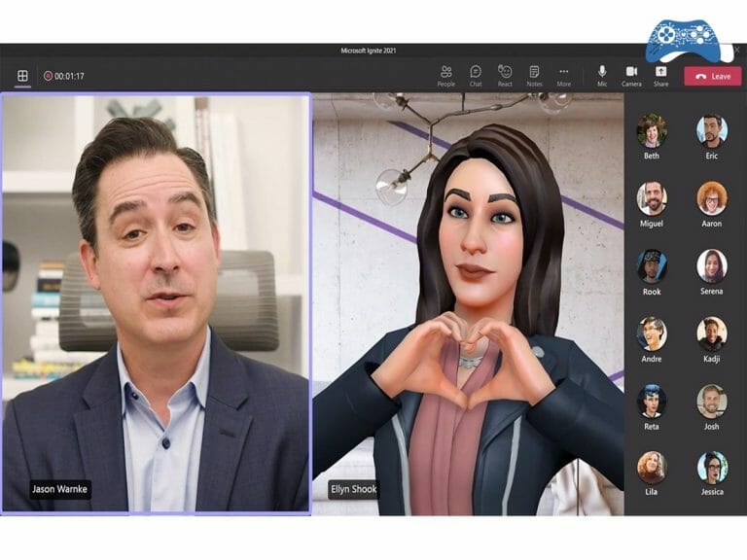Open meeting Notes
This screenshot has height=560, width=747.
click(x=534, y=75)
